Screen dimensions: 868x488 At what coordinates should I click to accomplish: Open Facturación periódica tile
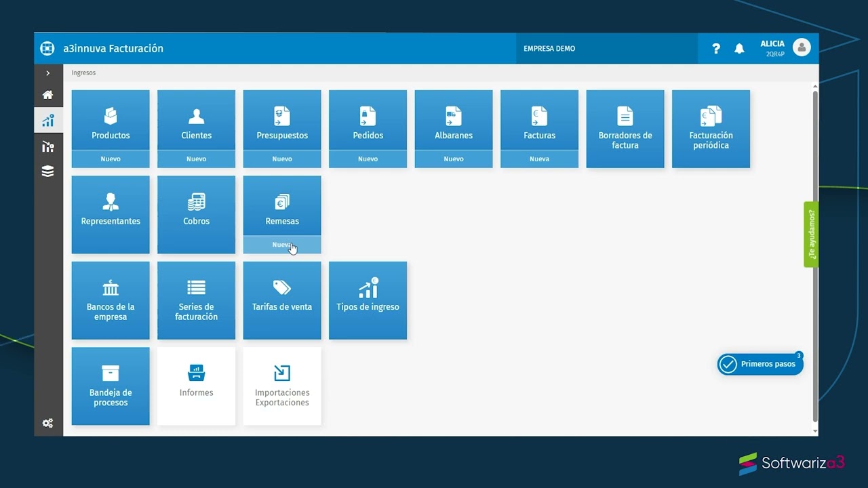[711, 129]
